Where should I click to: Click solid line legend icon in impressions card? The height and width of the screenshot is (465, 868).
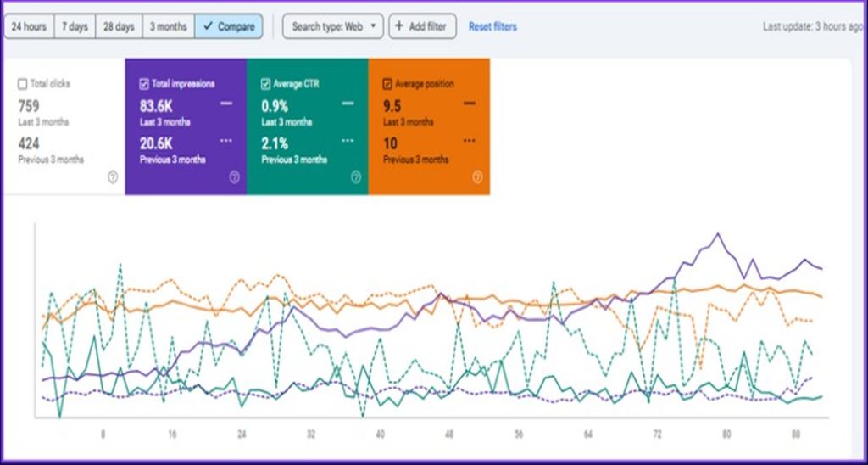coord(226,104)
